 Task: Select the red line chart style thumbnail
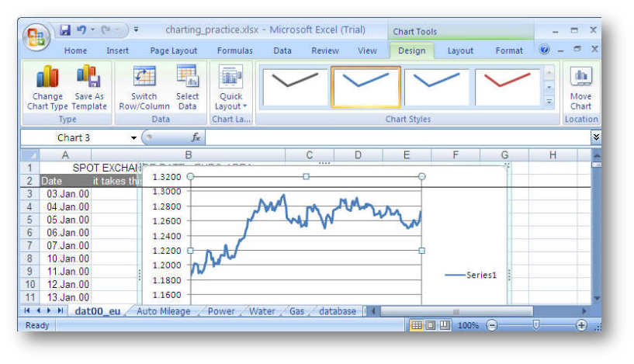tap(508, 86)
